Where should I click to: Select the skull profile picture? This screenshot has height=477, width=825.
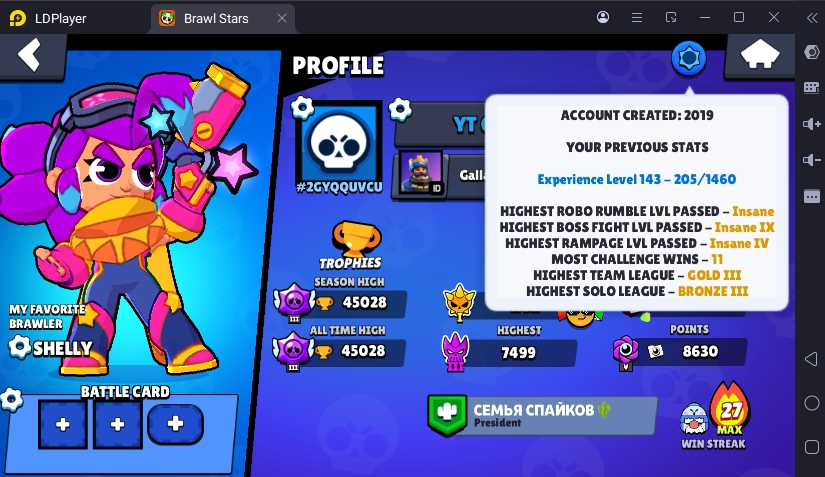(339, 143)
